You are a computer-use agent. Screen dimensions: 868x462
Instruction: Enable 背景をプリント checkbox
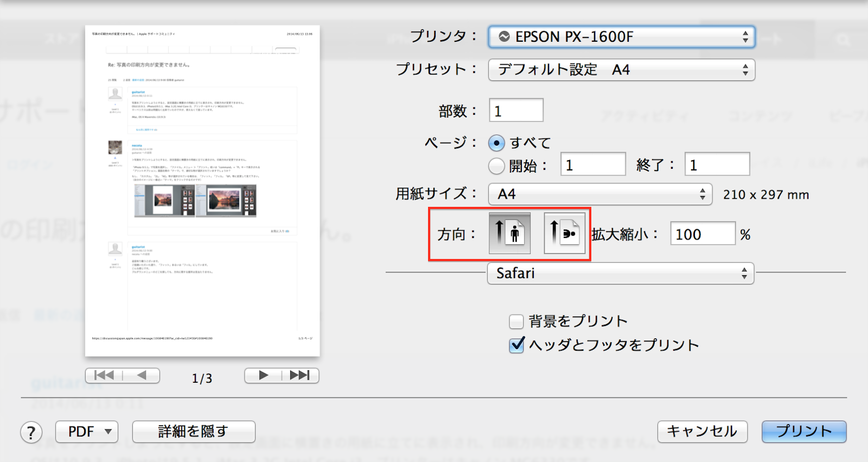coord(516,321)
